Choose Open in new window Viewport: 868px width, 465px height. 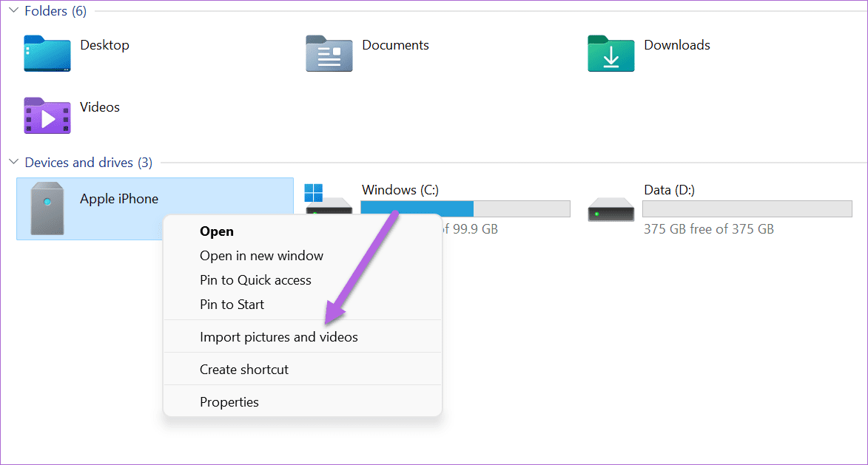point(302,256)
